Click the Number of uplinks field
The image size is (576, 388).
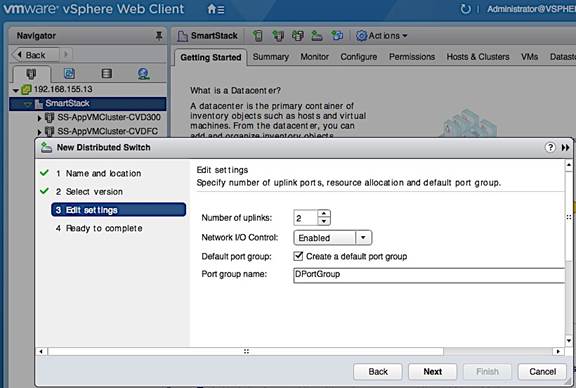tap(305, 218)
